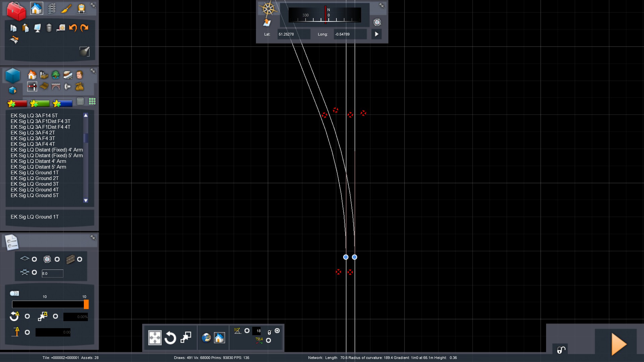Click the orange undo arrow
The image size is (644, 362).
pos(73,28)
